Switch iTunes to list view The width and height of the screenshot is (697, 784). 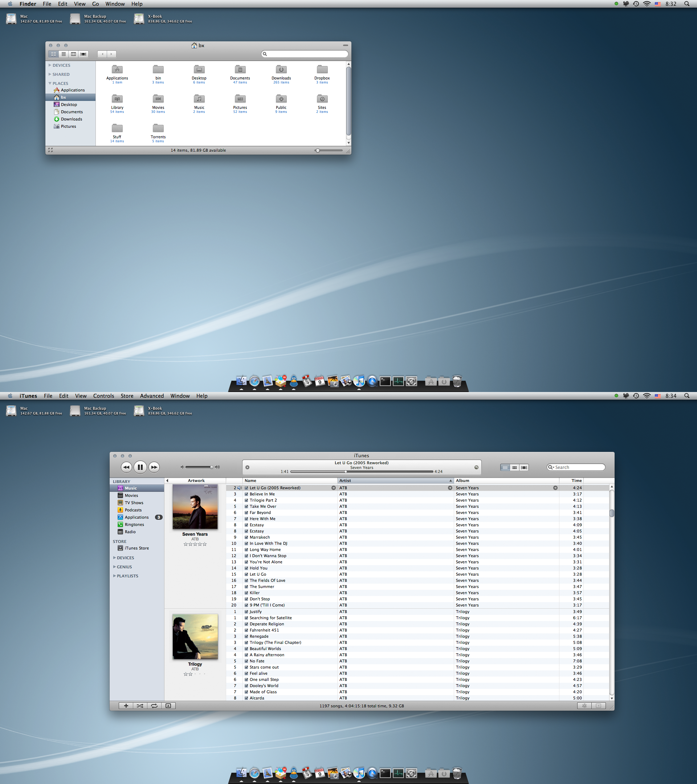[505, 467]
